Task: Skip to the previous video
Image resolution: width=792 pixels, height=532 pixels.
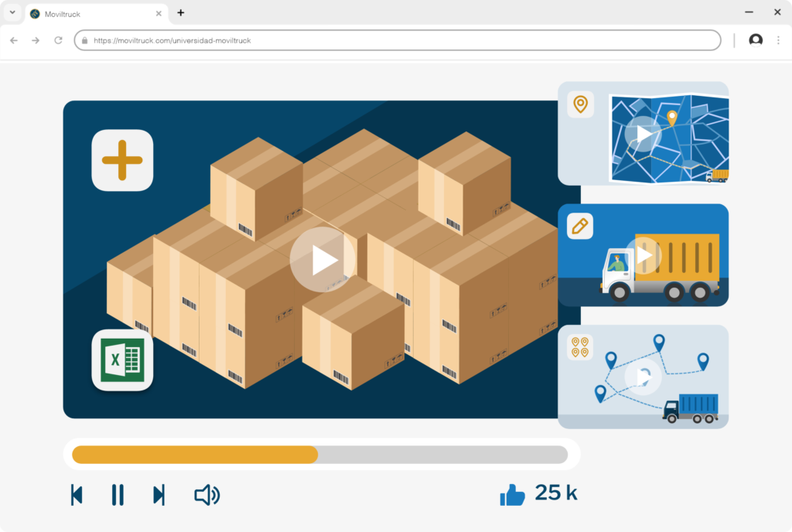Action: (77, 495)
